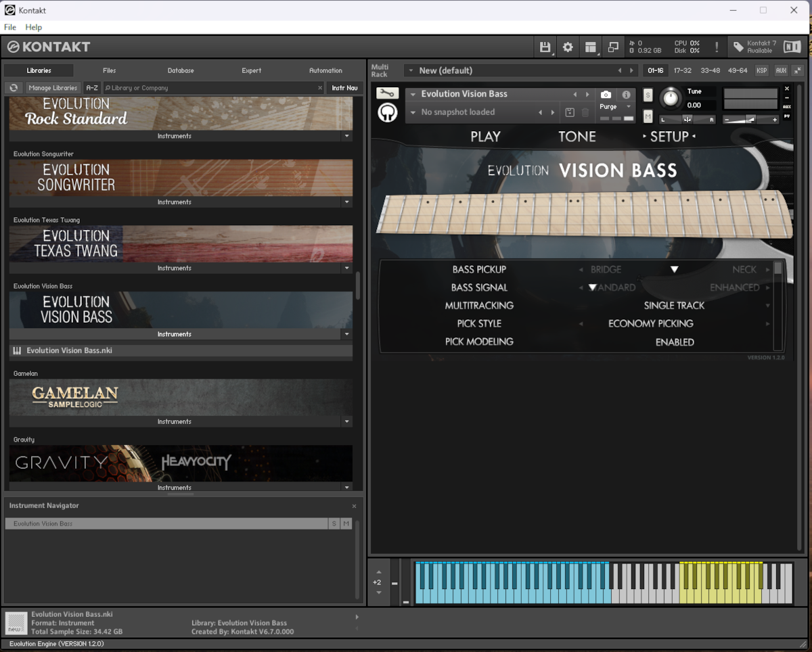Toggle A-Z library sorting

(92, 88)
